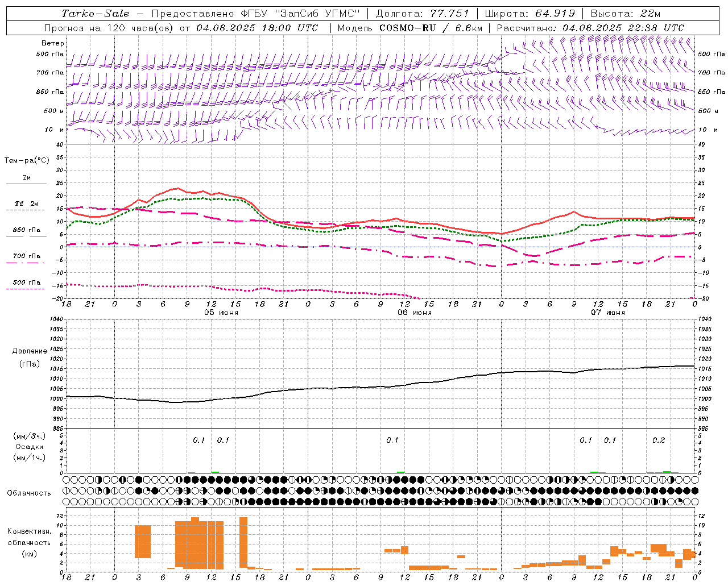Click the (мм/3ч.) precipitation unit label
The height and width of the screenshot is (582, 728).
pyautogui.click(x=30, y=436)
